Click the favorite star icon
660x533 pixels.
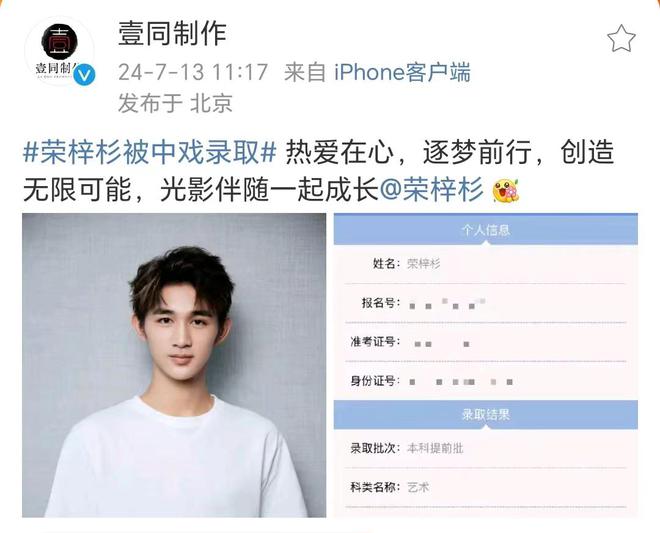(621, 39)
